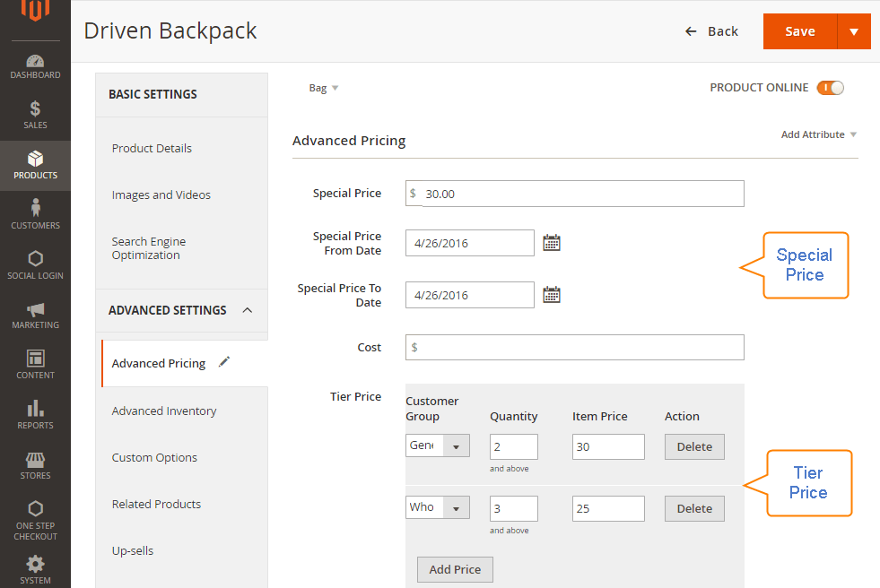
Task: Delete the tier price row with quantity 2
Action: (694, 446)
